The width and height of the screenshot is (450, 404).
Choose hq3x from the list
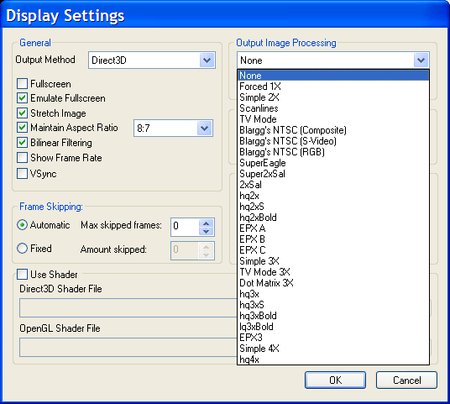click(x=333, y=294)
